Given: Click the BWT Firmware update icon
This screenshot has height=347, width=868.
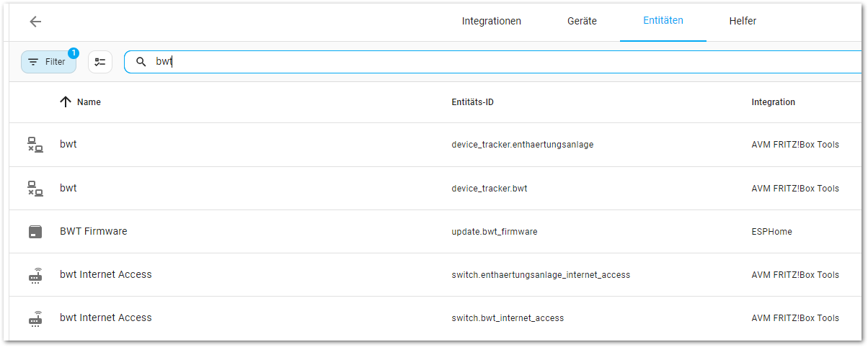Looking at the screenshot, I should (35, 232).
